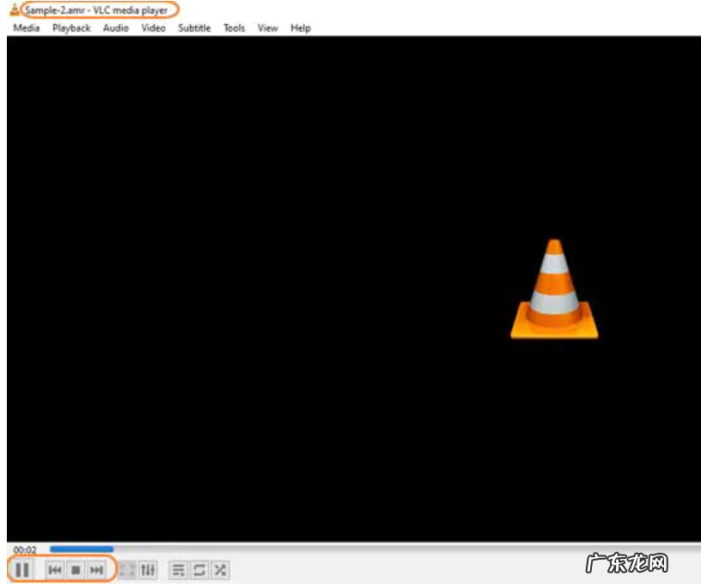
Task: Pause playback with the pause button
Action: click(x=23, y=569)
